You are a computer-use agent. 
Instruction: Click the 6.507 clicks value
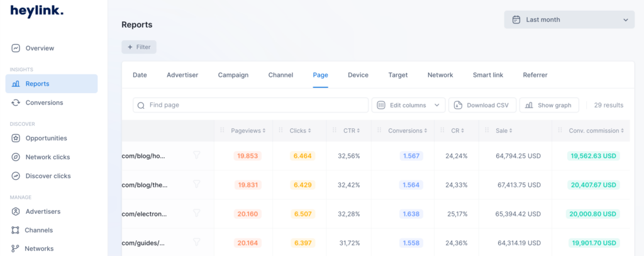(x=303, y=214)
